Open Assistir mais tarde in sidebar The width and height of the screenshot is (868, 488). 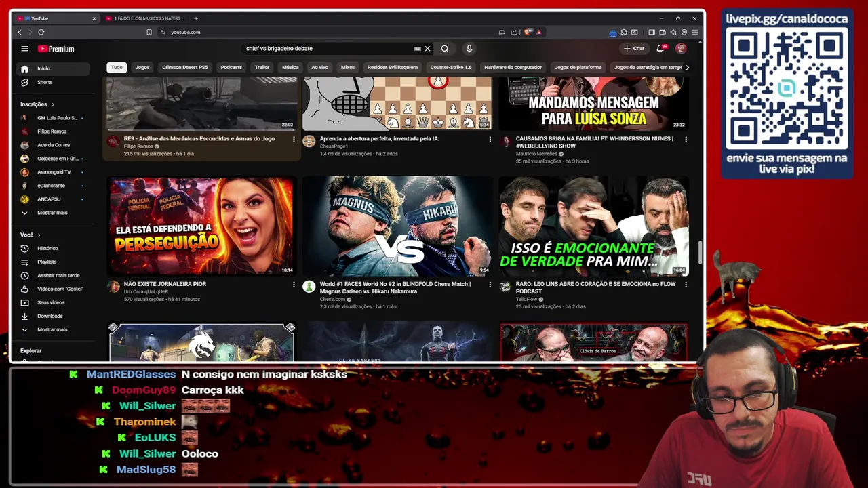(52, 275)
